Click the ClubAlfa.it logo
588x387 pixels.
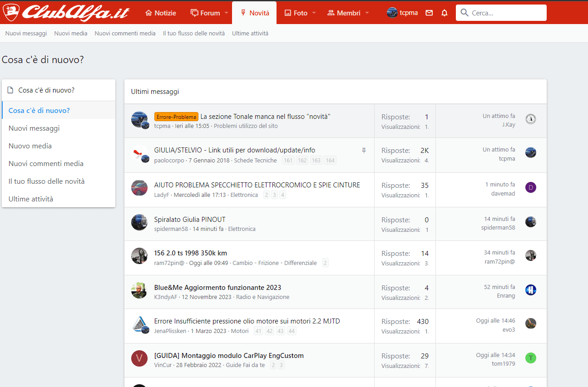tap(66, 12)
